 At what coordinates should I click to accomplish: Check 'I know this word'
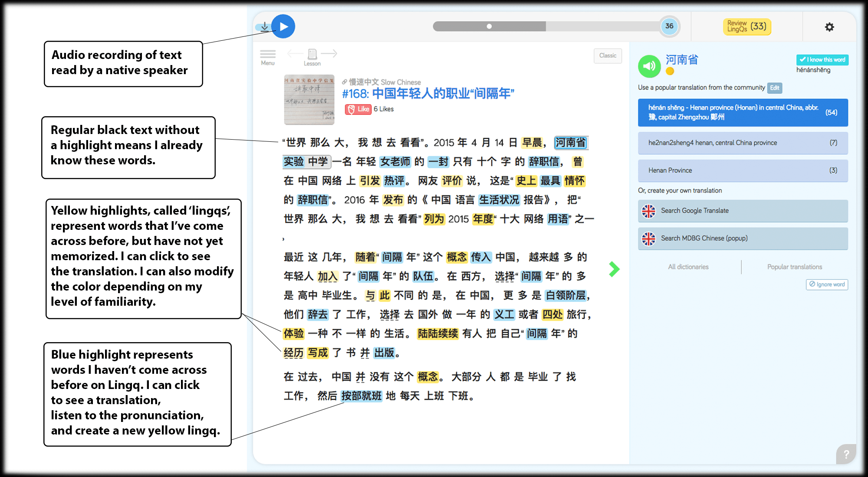pos(822,60)
